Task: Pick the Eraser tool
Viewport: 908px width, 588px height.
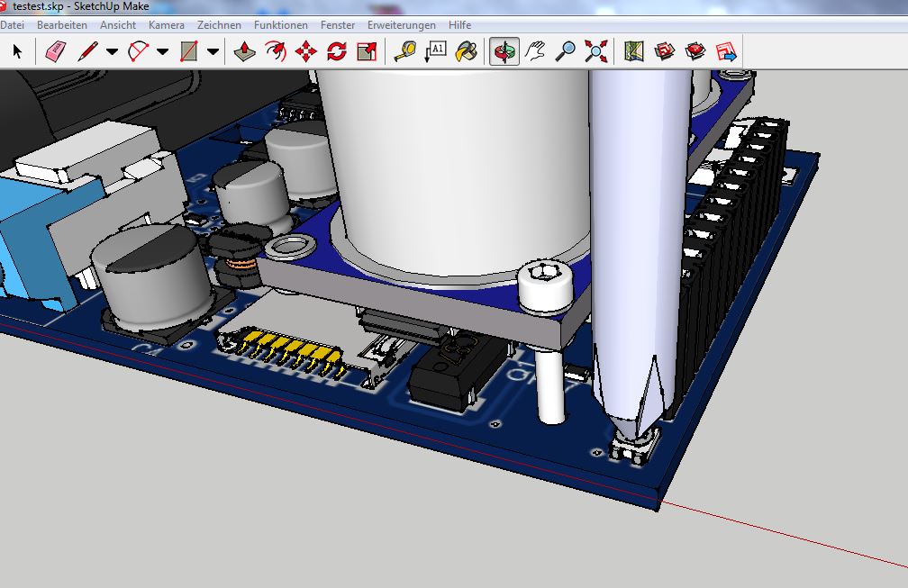Action: pyautogui.click(x=55, y=51)
